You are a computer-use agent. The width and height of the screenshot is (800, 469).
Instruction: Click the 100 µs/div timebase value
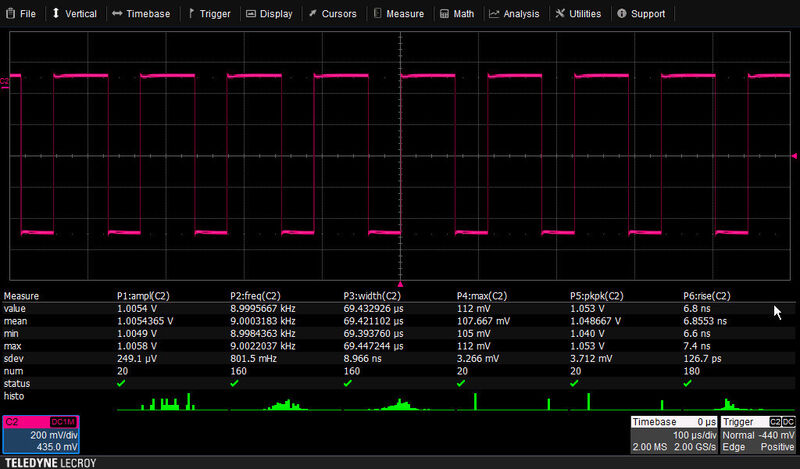[695, 435]
